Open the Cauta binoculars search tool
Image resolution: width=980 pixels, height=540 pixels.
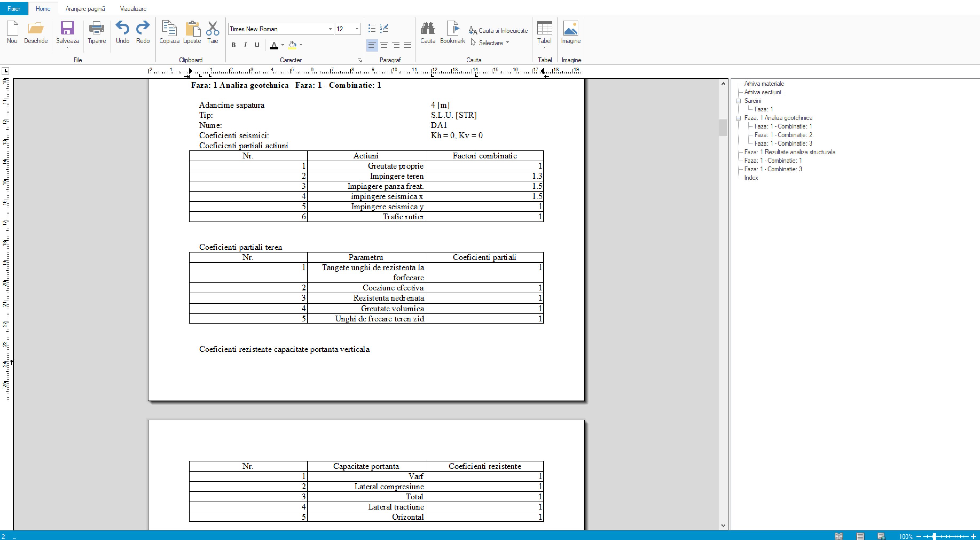pos(428,29)
